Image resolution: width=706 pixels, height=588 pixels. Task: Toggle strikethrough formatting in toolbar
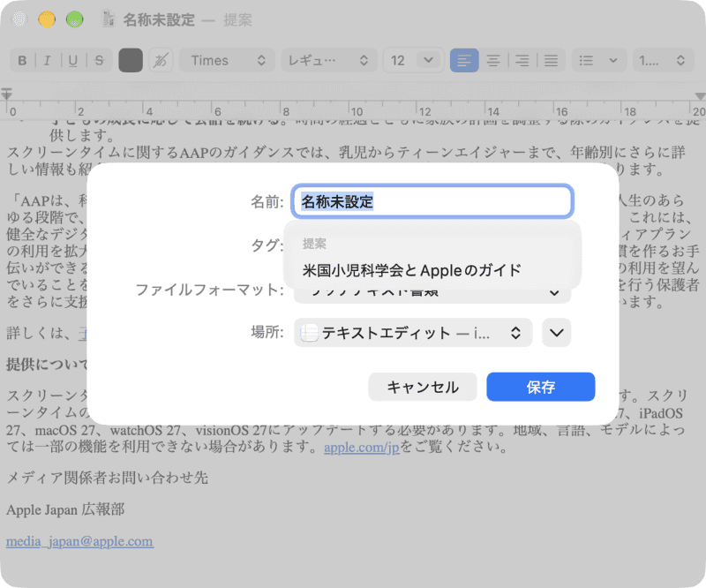[x=99, y=60]
